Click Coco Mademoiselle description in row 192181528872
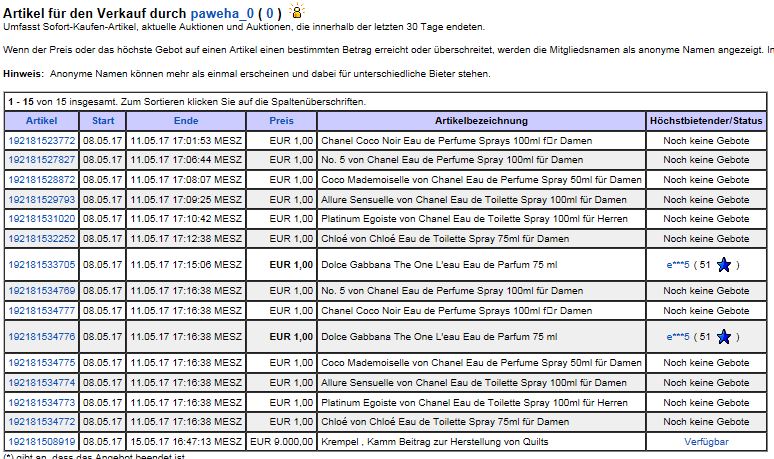This screenshot has height=459, width=774. [x=481, y=180]
